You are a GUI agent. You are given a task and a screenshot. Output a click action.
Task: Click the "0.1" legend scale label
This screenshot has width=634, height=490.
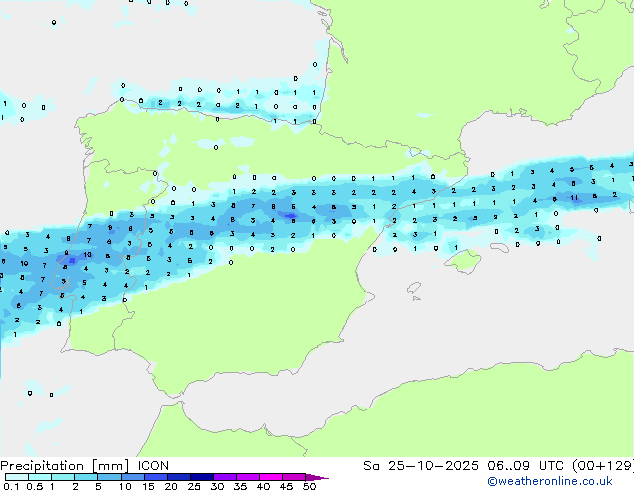pos(11,486)
